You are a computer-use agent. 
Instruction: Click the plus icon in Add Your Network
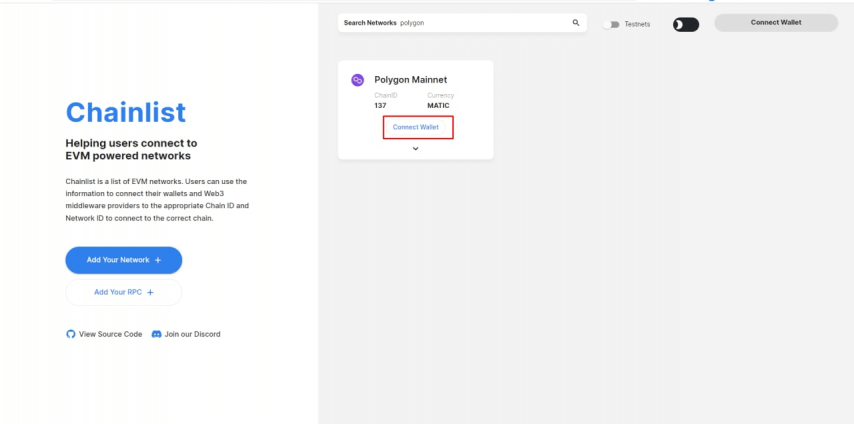click(158, 260)
